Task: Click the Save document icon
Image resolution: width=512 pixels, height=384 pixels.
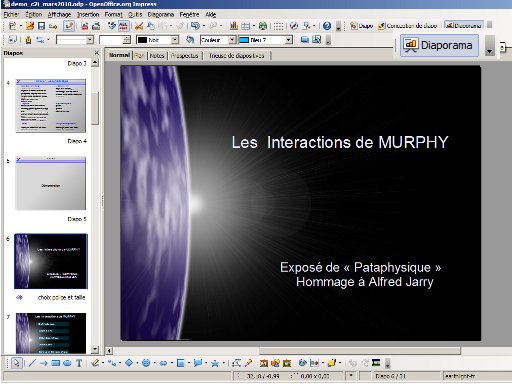Action: pos(42,26)
